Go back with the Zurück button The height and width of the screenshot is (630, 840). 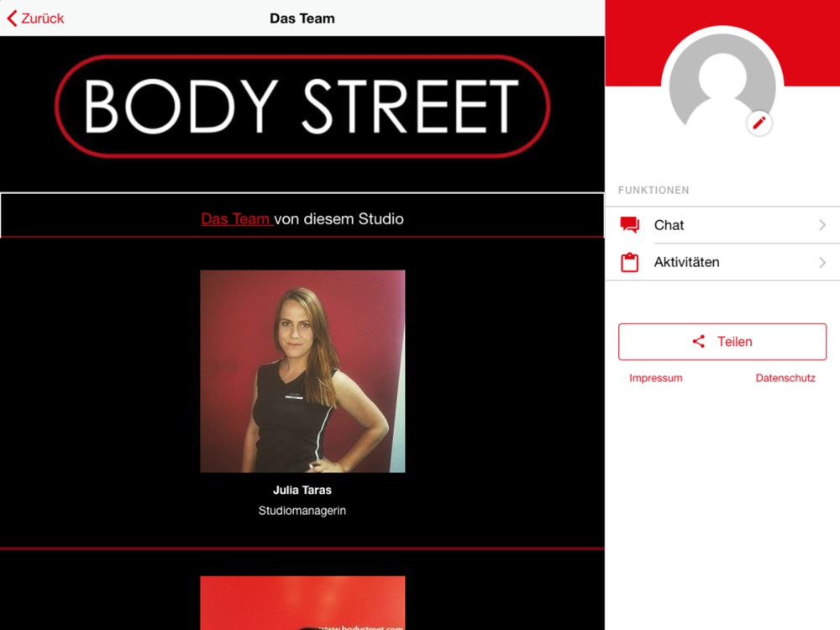35,18
